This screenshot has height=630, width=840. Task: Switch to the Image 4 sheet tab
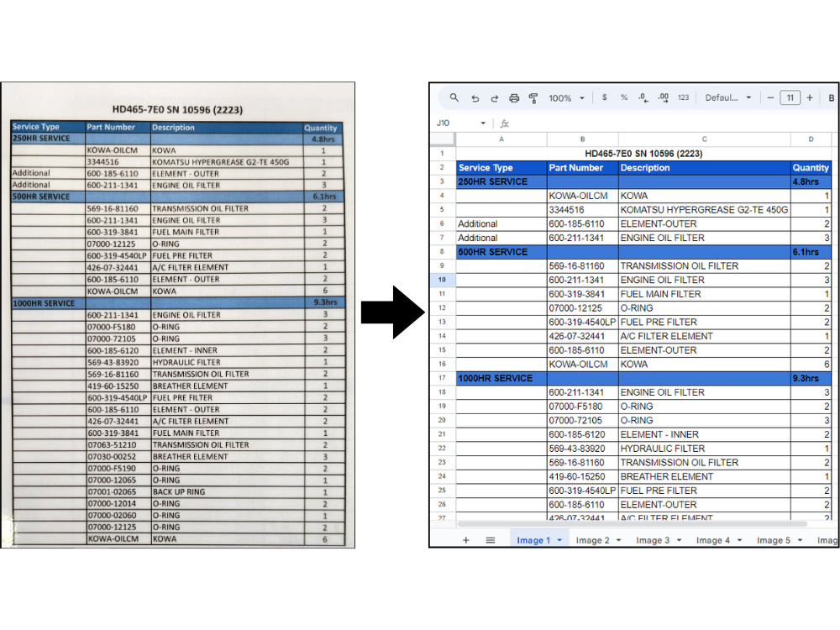pyautogui.click(x=713, y=540)
